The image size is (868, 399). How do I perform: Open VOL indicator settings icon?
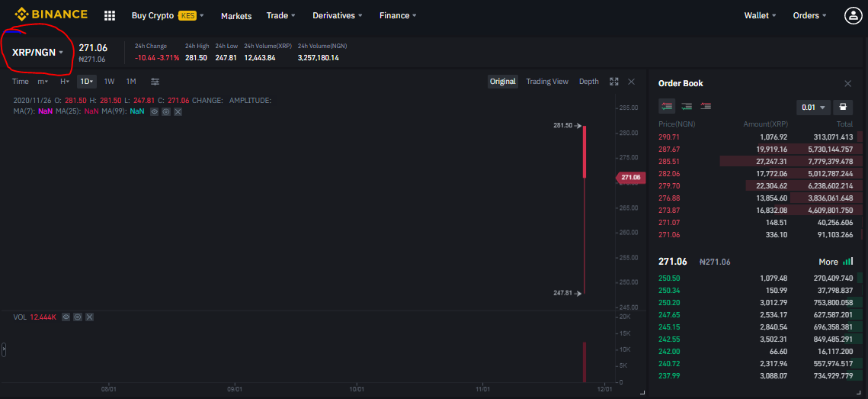(78, 317)
